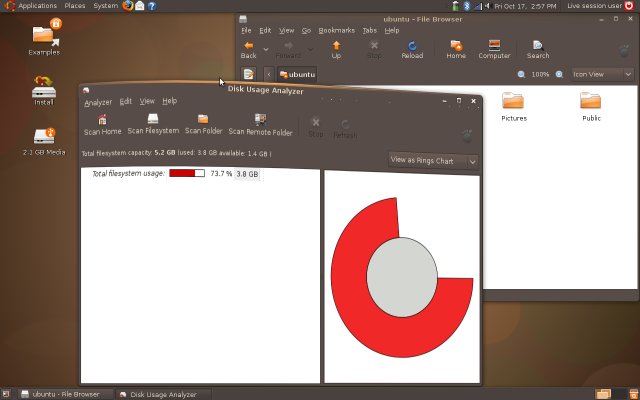The width and height of the screenshot is (640, 400).
Task: Toggle the text location entry icon
Action: coord(249,74)
